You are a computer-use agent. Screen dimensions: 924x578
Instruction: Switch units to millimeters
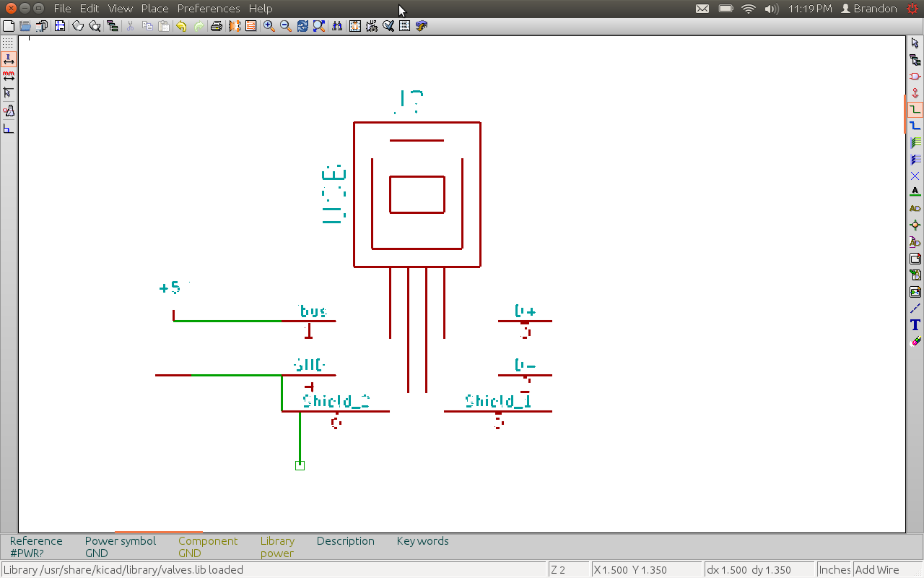8,76
